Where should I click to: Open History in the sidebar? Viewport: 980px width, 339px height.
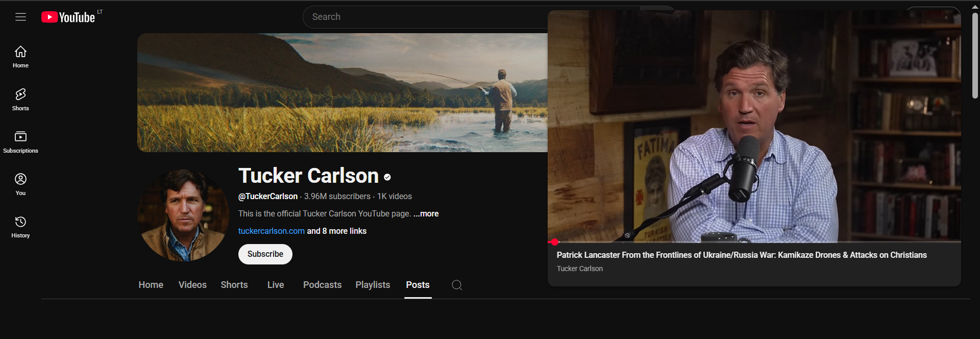(x=20, y=227)
